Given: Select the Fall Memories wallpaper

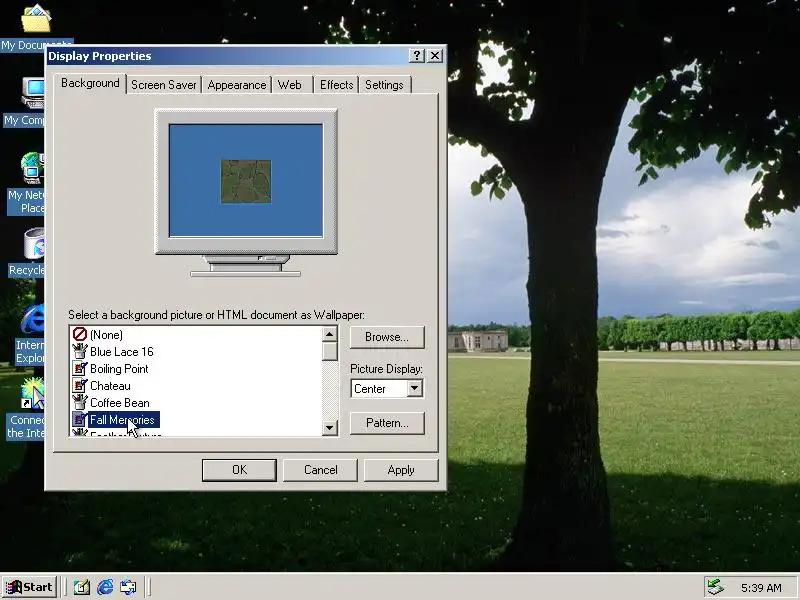Looking at the screenshot, I should tap(122, 419).
